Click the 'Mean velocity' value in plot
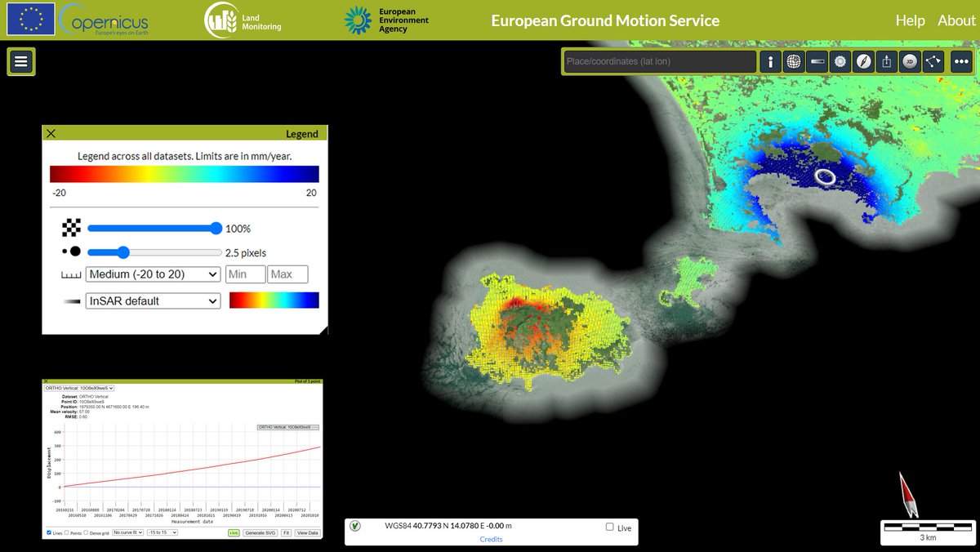 click(x=84, y=412)
